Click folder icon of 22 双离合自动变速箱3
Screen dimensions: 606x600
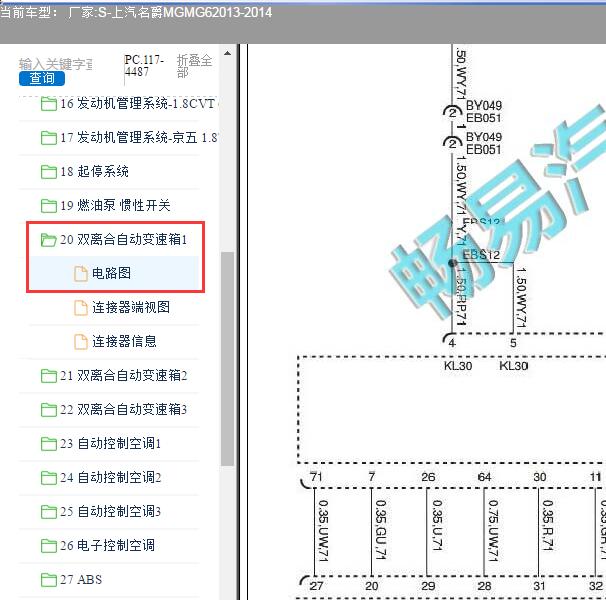(x=48, y=410)
